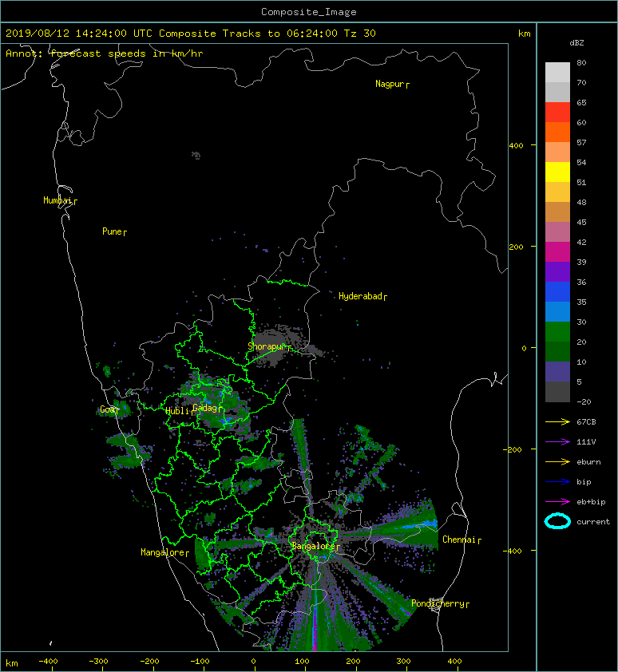
Task: Click the Hyderabad city label
Action: coord(362,296)
